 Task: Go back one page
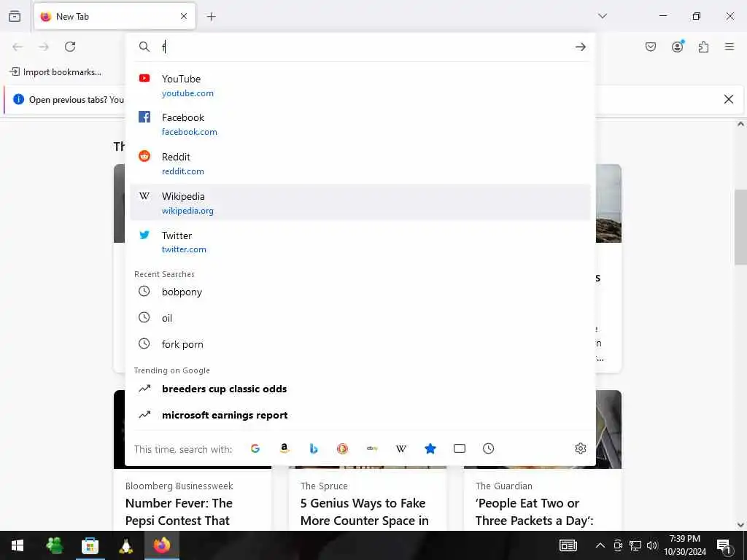point(18,47)
